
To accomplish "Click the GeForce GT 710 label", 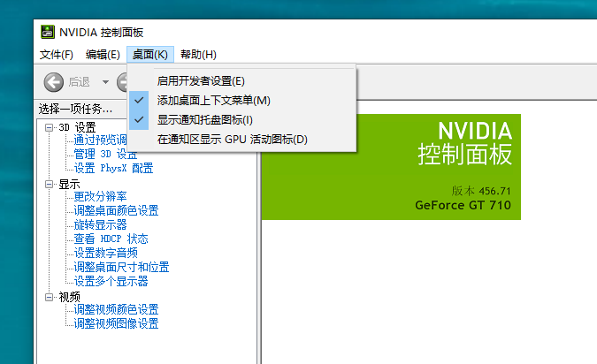I will 463,205.
